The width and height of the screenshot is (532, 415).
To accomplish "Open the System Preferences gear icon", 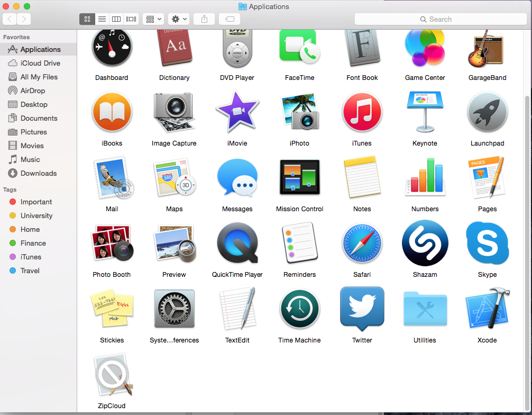I will 175,309.
